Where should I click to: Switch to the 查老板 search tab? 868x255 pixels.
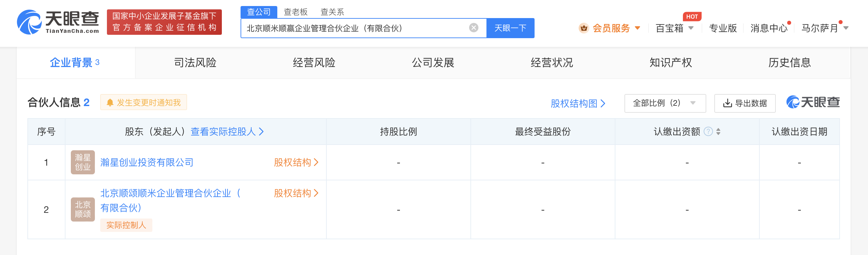click(295, 12)
